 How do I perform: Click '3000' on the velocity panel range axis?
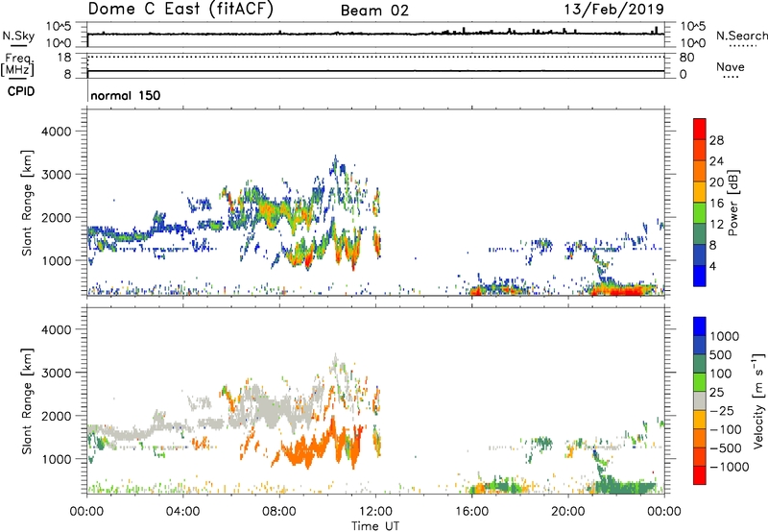(x=57, y=373)
